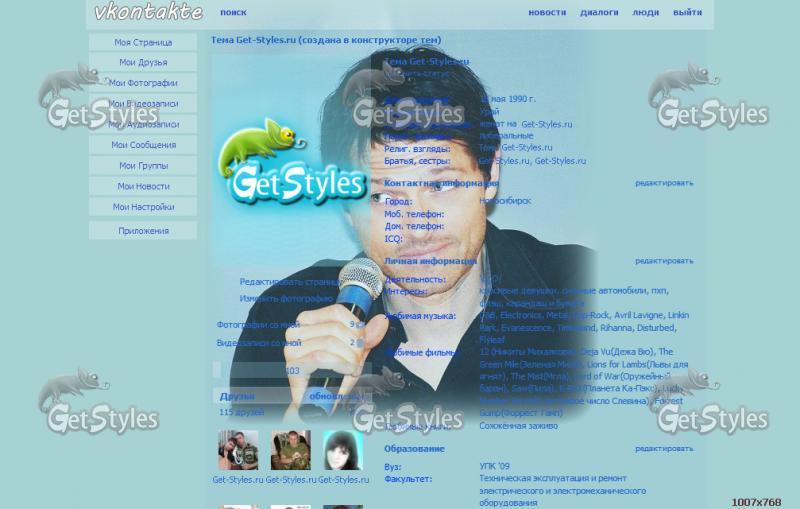Select люди in the top navigation
The image size is (800, 509).
[645, 12]
